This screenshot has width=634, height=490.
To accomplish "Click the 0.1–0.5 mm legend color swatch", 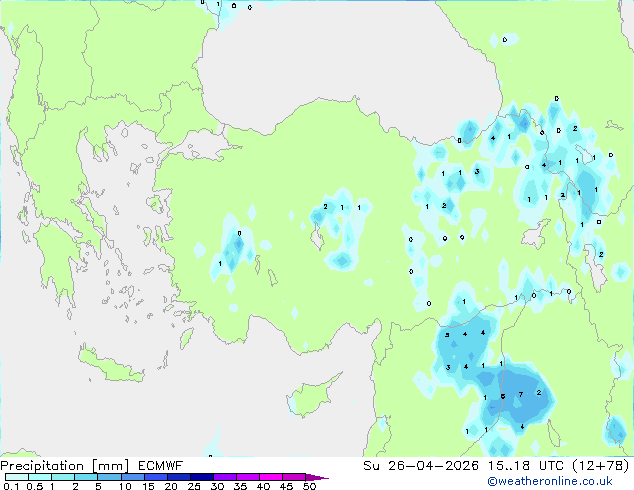I will (17, 477).
